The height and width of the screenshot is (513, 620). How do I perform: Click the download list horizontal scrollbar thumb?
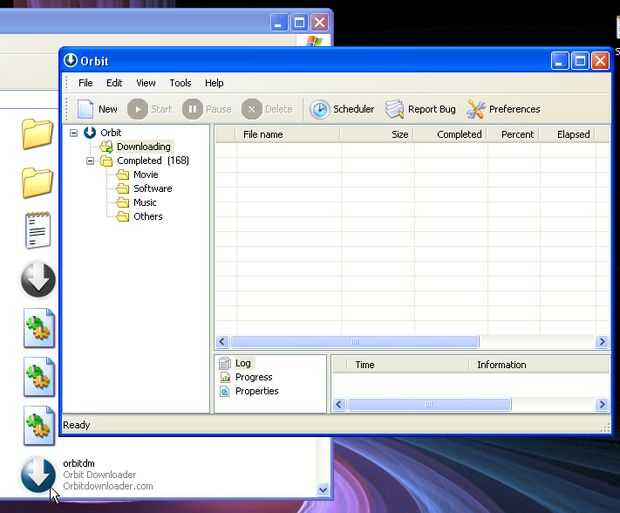[x=355, y=341]
